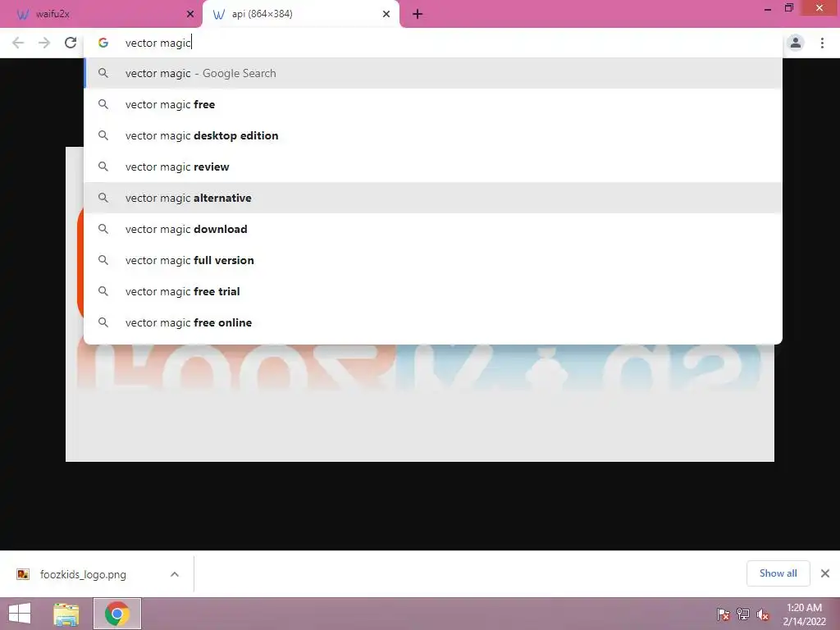Open the Chrome profile avatar icon

tap(796, 43)
